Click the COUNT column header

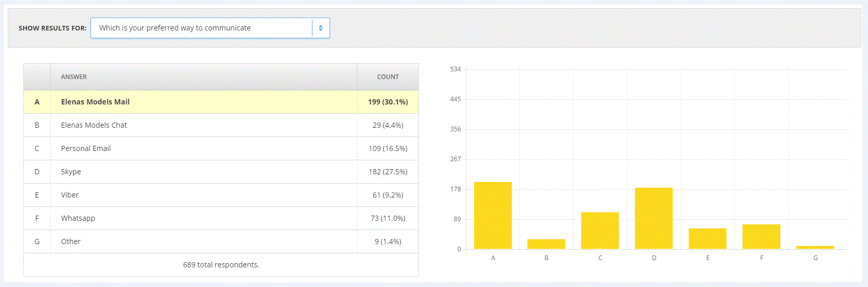[388, 77]
